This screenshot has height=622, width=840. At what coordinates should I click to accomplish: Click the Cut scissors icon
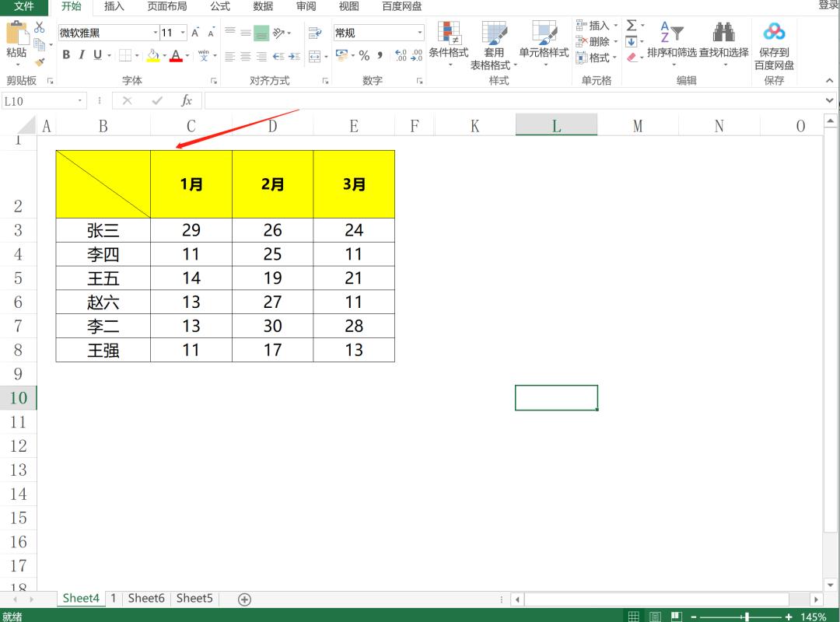click(x=40, y=28)
